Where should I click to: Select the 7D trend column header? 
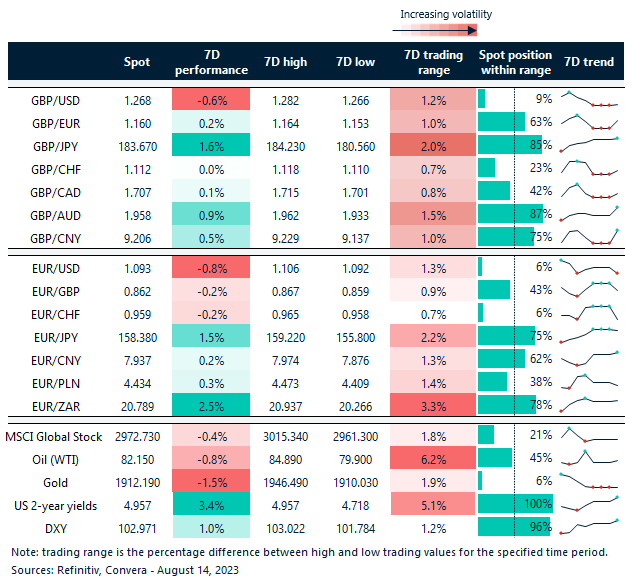click(x=589, y=62)
